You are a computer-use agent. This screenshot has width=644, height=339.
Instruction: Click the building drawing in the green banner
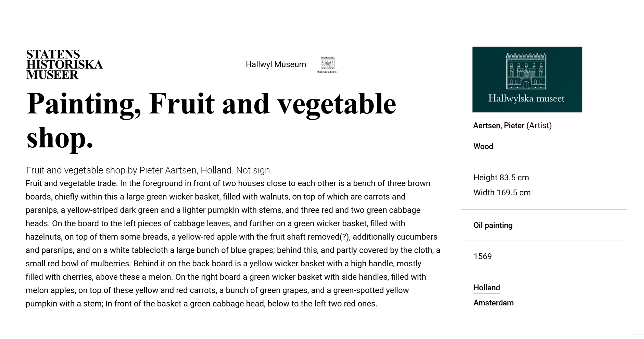pyautogui.click(x=526, y=71)
